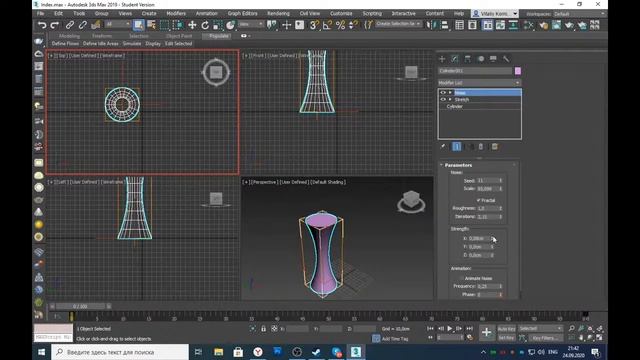Toggle Window/Crossing selection mode icon
640x360 pixels.
[178, 25]
